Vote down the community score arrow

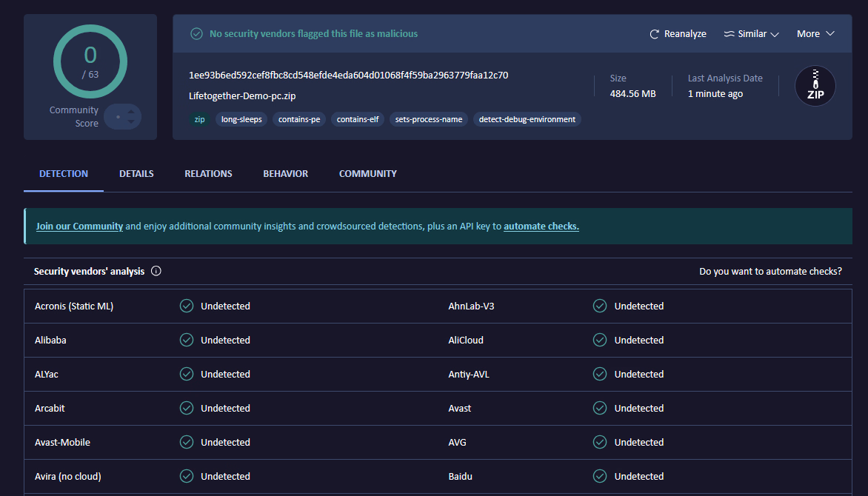tap(131, 121)
